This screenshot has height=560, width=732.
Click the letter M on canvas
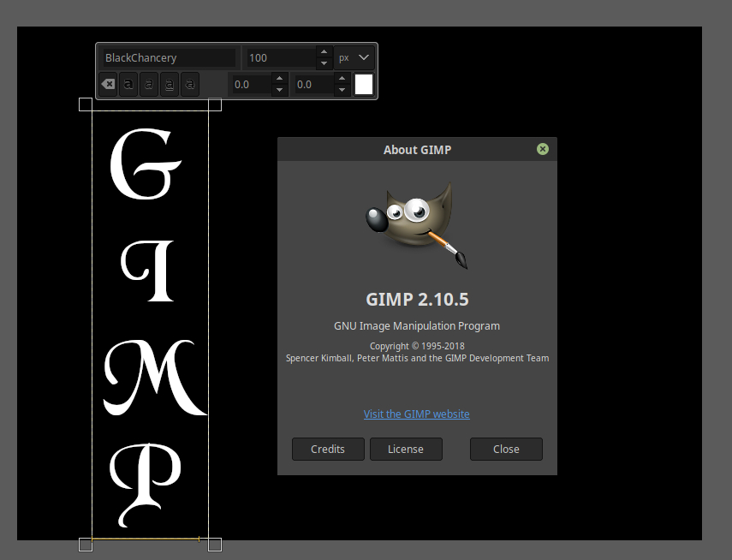tap(155, 378)
